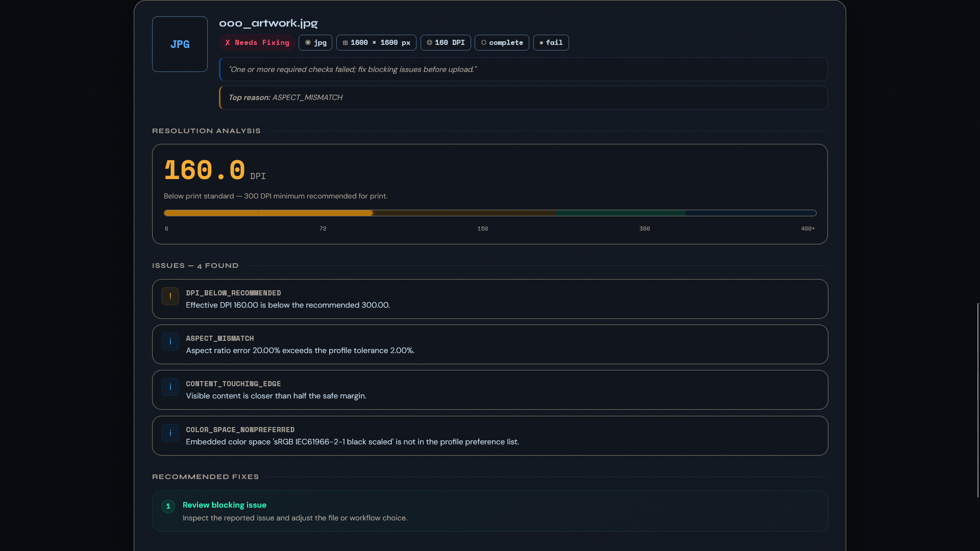Select the ooo_artwork.jpg file name
The image size is (980, 551).
click(268, 23)
